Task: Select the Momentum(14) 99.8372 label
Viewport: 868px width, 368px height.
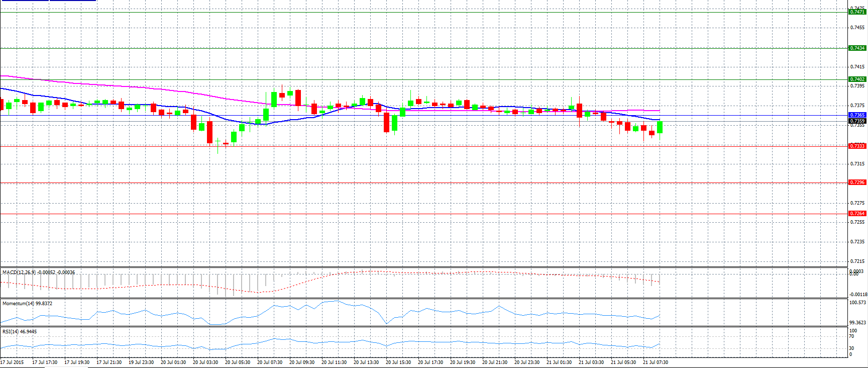Action: pos(27,304)
